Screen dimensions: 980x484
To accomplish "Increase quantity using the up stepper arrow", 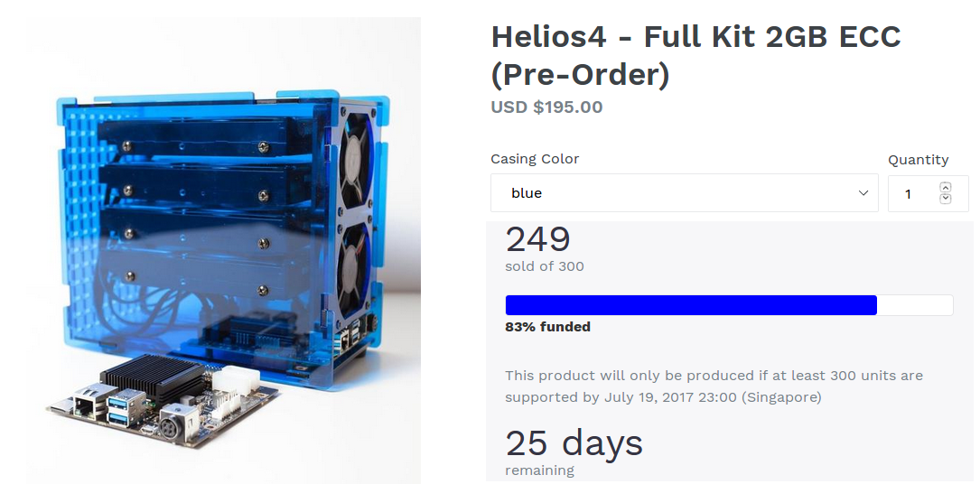I will coord(946,187).
